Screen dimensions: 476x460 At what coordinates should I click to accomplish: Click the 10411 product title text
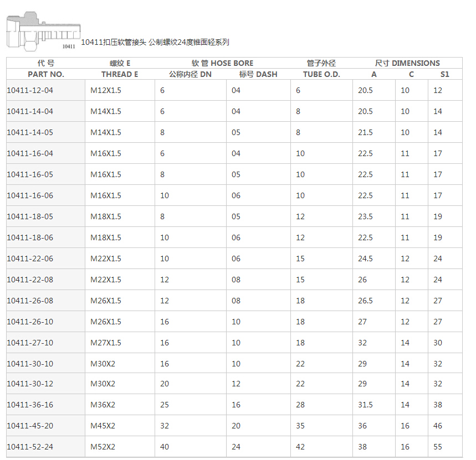pyautogui.click(x=155, y=42)
